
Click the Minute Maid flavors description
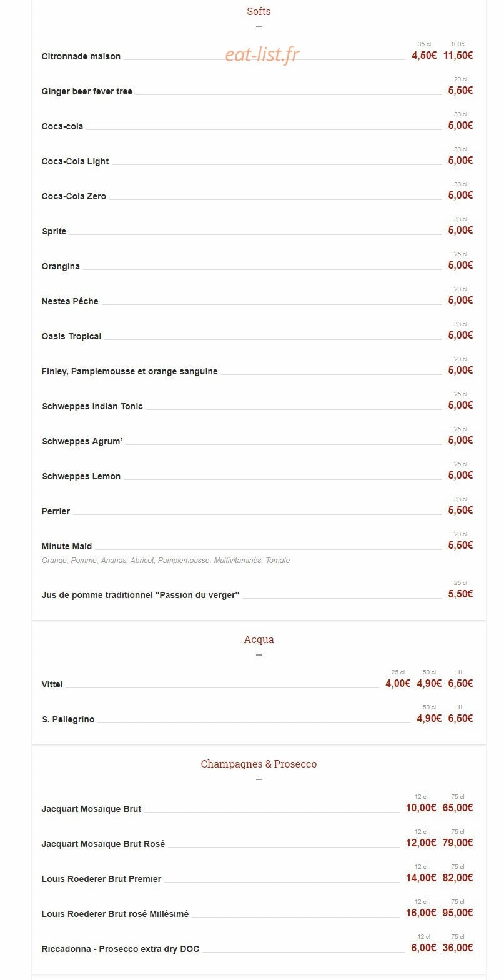[166, 561]
